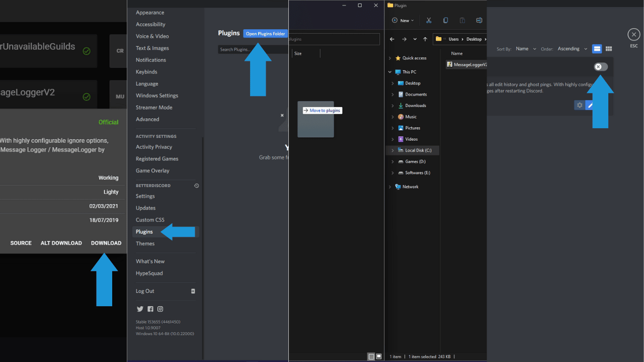Screen dimensions: 644x362
Task: Collapse This PC in navigation tree
Action: tap(389, 72)
